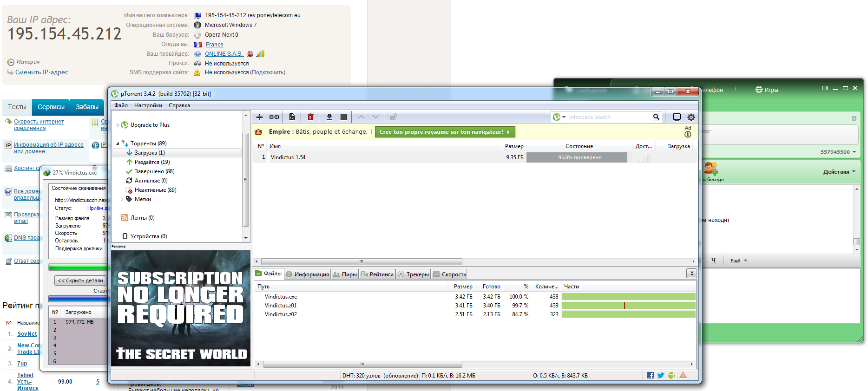Screen dimensions: 868x391
Task: Expand the Метки tree node
Action: (122, 199)
